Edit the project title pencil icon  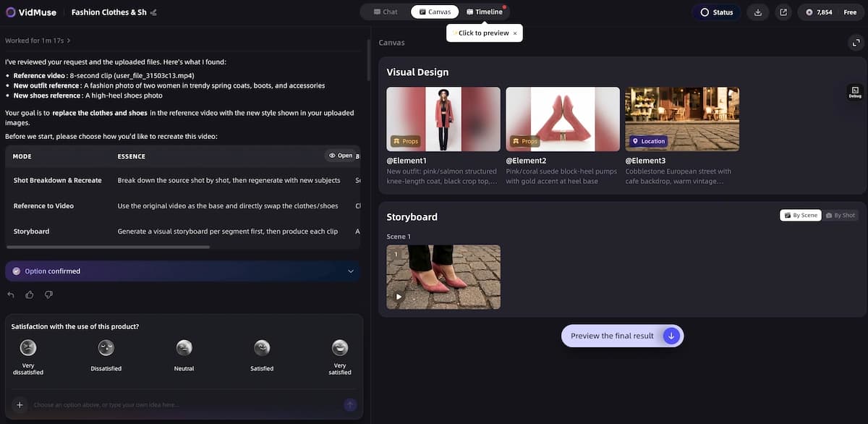pyautogui.click(x=153, y=12)
